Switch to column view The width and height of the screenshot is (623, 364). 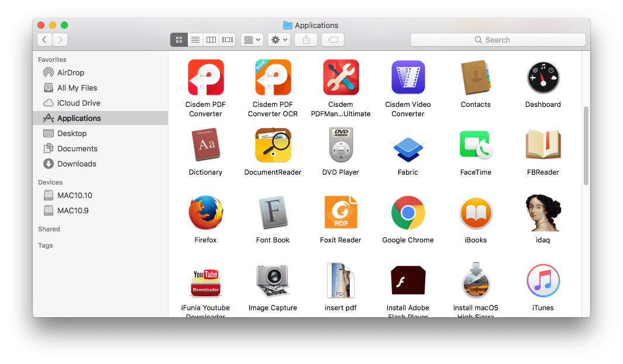coord(211,40)
